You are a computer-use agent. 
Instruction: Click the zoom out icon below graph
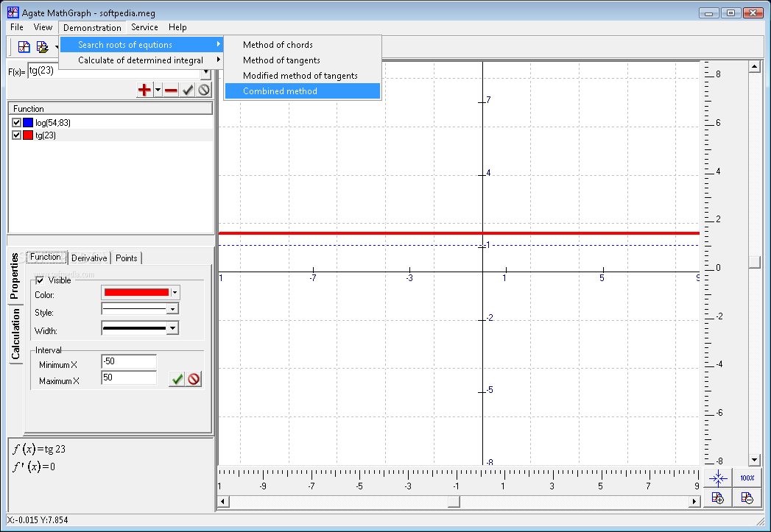pyautogui.click(x=747, y=497)
